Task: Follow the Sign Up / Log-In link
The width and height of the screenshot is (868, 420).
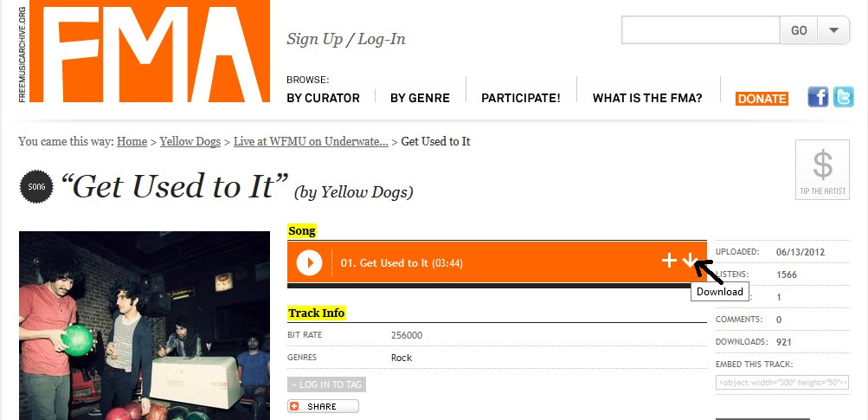Action: [346, 39]
